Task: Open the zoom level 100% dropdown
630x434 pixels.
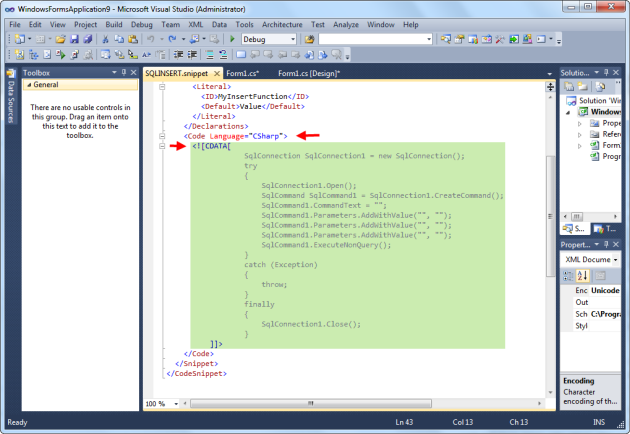Action: pyautogui.click(x=176, y=403)
